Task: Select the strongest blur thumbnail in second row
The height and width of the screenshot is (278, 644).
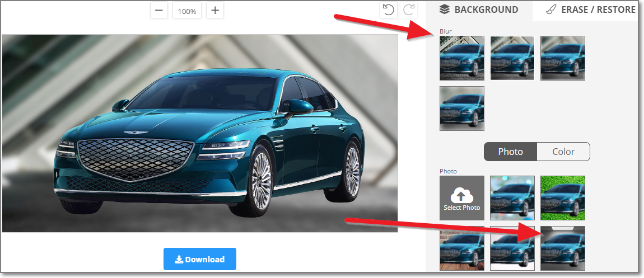Action: (x=462, y=109)
